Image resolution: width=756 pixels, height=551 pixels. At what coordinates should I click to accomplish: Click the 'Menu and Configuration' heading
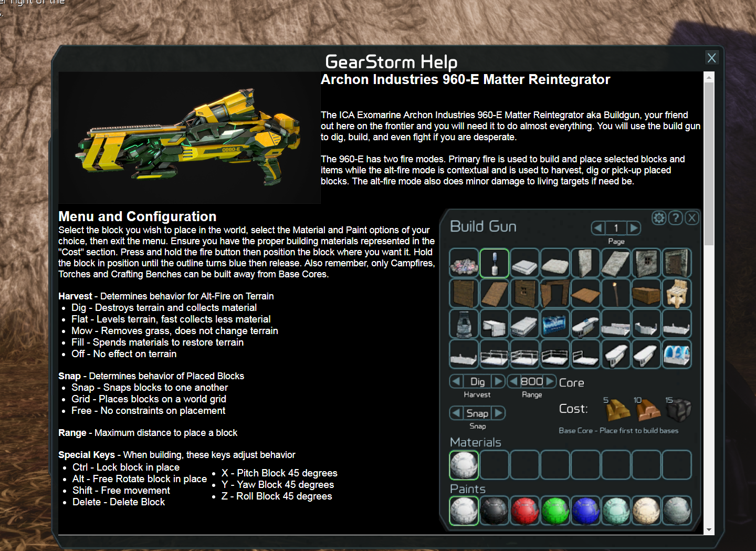pyautogui.click(x=138, y=216)
